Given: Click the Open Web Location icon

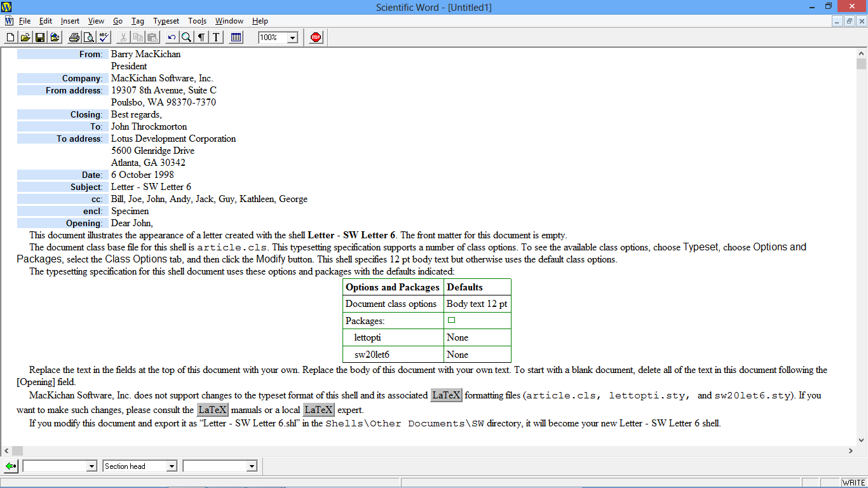Looking at the screenshot, I should click(55, 37).
